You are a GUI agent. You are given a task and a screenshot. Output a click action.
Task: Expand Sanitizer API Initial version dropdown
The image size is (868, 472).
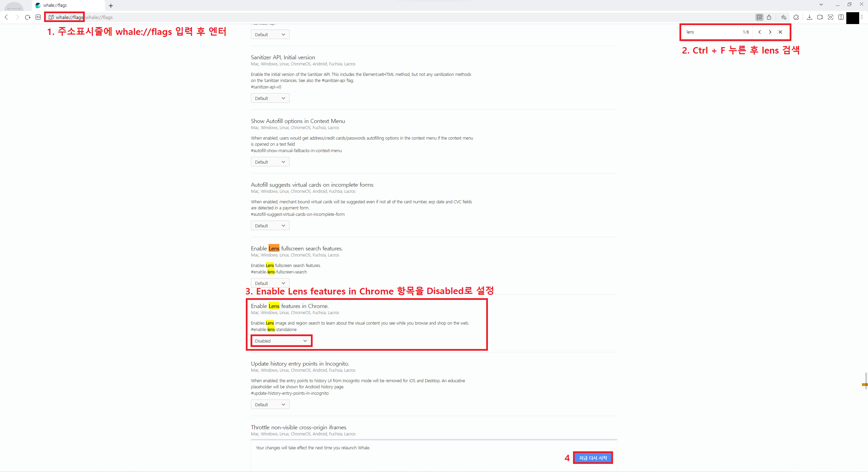(270, 98)
